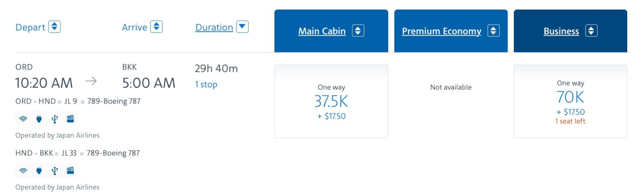Click the Premium Economy sort arrows

pyautogui.click(x=494, y=31)
